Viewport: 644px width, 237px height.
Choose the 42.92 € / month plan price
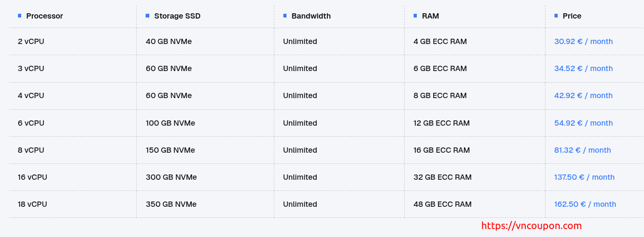coord(583,95)
